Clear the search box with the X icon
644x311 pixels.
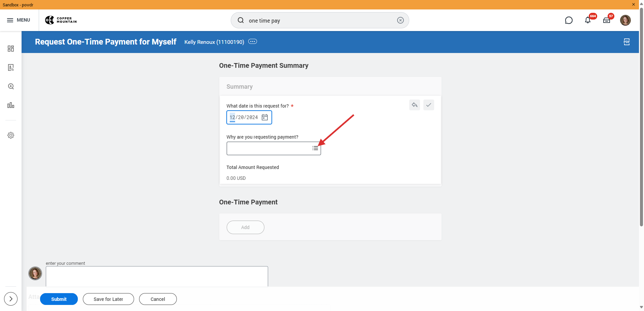[400, 20]
